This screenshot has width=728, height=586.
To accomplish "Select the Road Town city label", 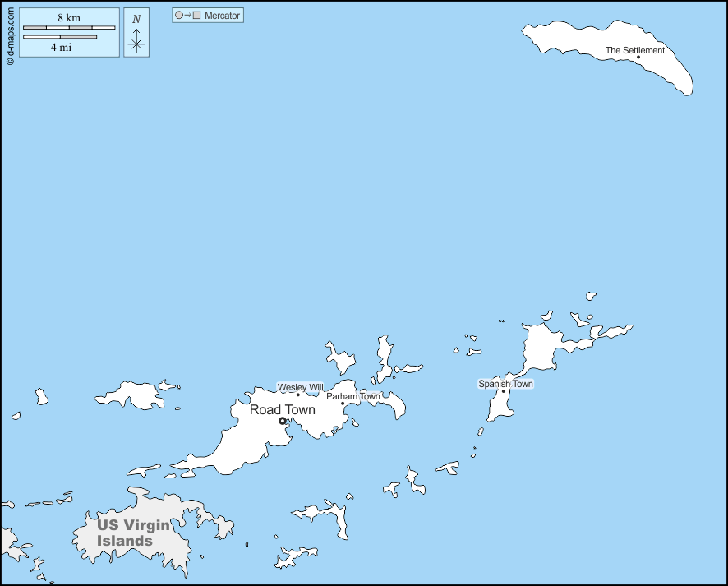I will coord(283,410).
